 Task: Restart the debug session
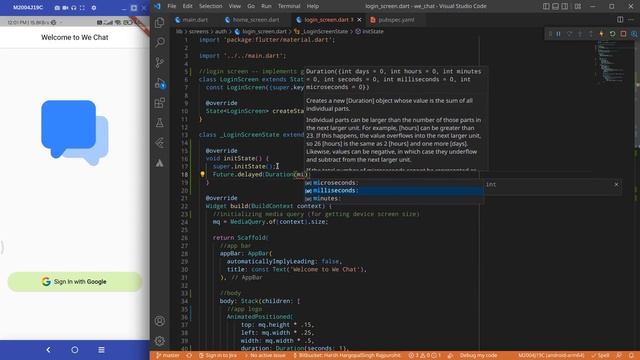coord(612,34)
